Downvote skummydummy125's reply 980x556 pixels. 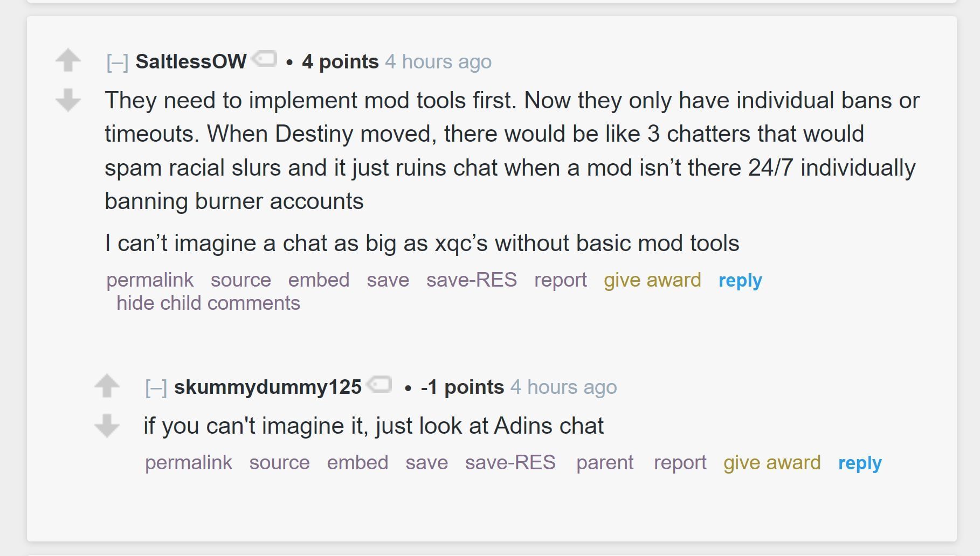pos(107,426)
